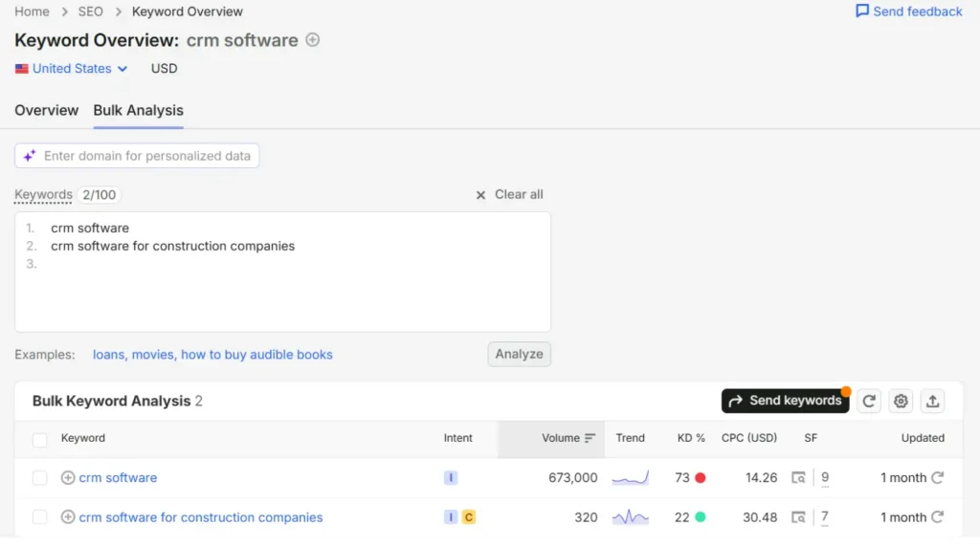The width and height of the screenshot is (980, 547).
Task: Click the Trend column header
Action: click(630, 438)
